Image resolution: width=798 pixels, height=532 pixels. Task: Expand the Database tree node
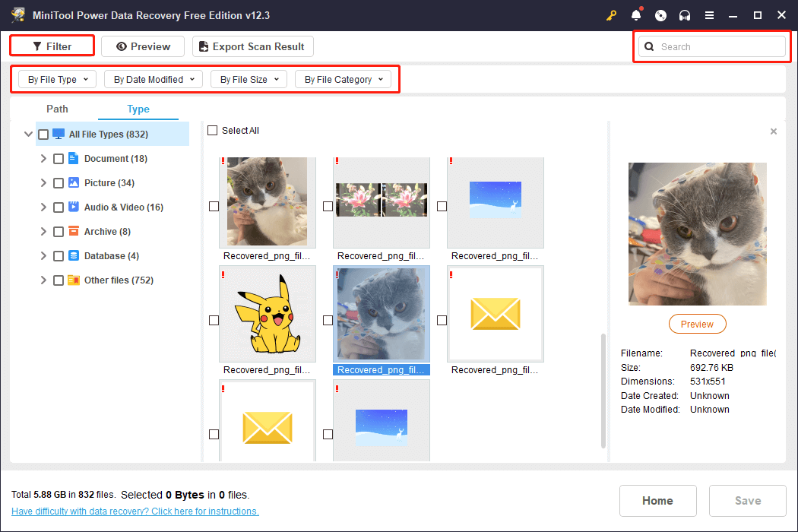coord(43,255)
